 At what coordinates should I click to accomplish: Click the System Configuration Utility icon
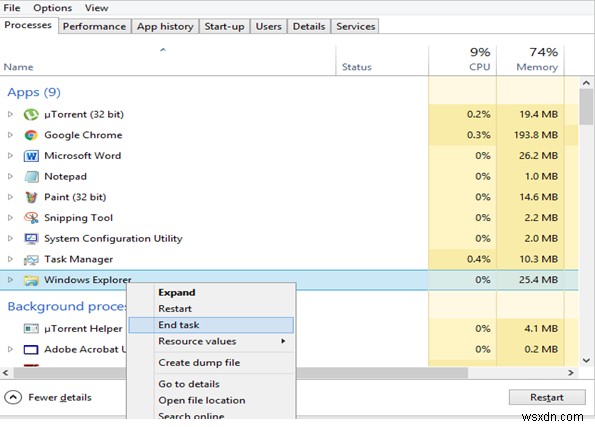[31, 238]
